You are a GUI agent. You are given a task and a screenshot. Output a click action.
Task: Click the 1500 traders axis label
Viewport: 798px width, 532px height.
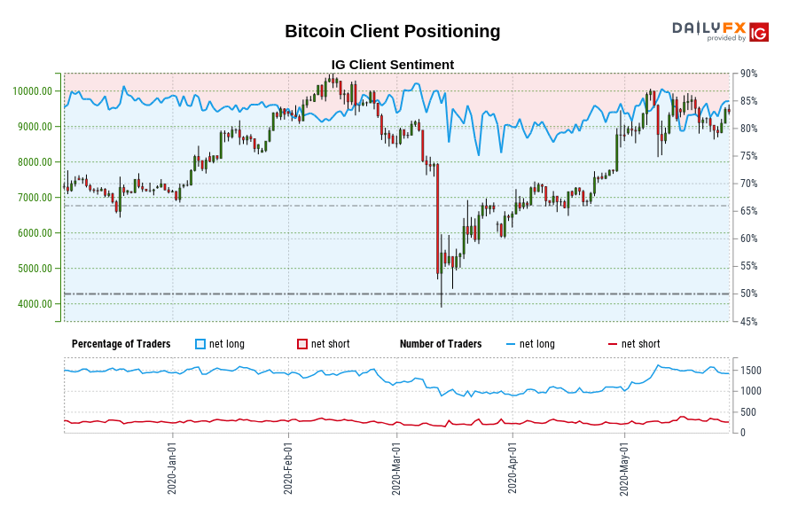click(x=751, y=371)
